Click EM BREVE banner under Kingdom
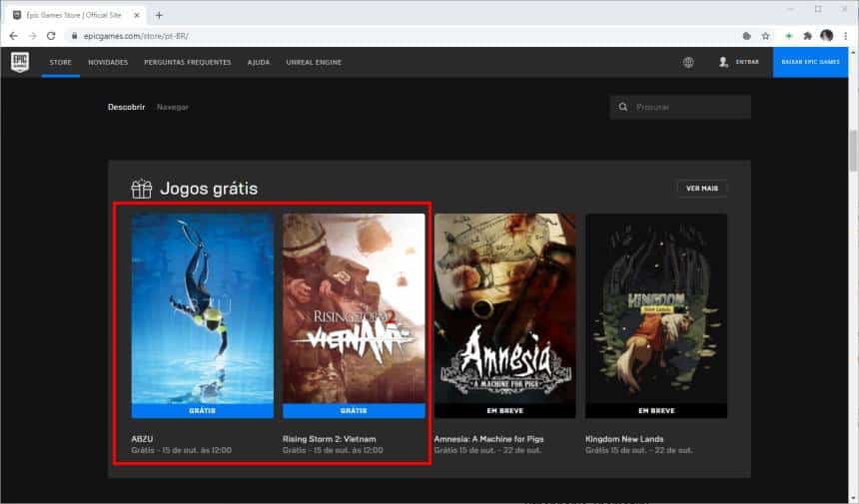Viewport: 859px width, 504px height. 656,411
